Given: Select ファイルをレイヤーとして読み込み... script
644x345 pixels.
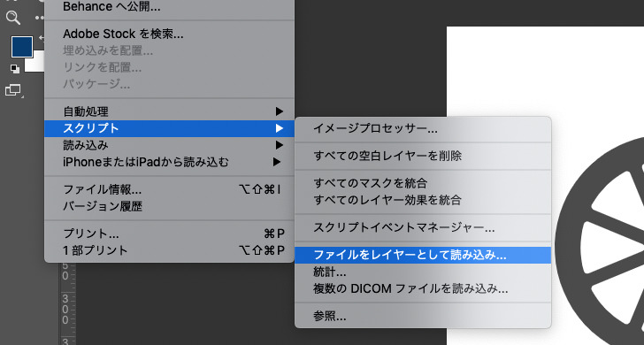Looking at the screenshot, I should point(423,255).
